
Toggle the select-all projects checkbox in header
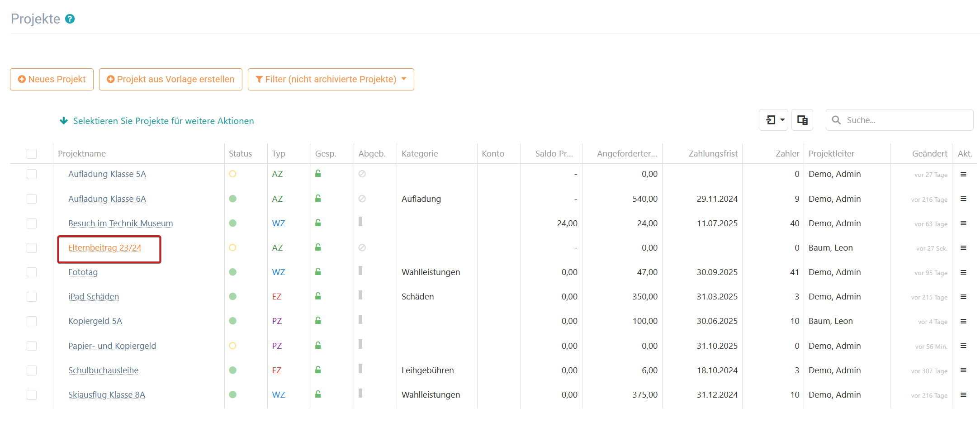tap(32, 154)
